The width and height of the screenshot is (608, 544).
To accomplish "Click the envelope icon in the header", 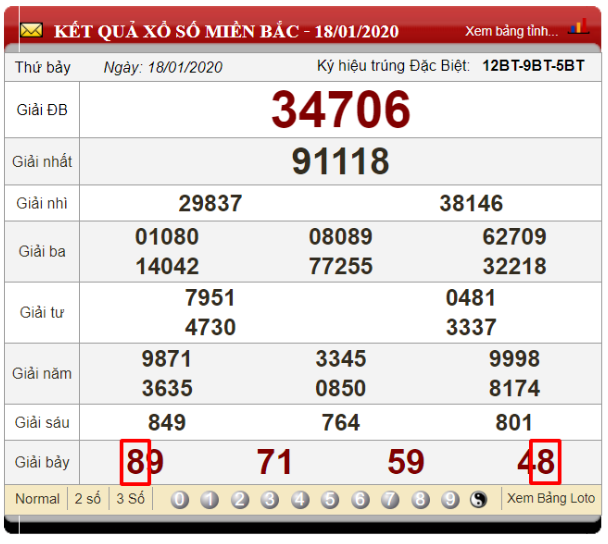I will pyautogui.click(x=31, y=31).
